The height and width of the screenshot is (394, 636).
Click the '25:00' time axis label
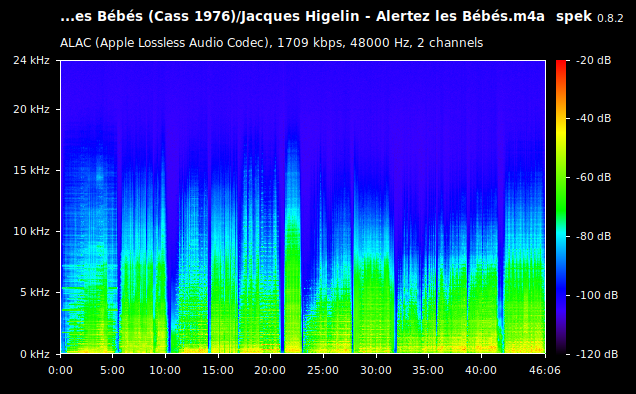(x=323, y=370)
